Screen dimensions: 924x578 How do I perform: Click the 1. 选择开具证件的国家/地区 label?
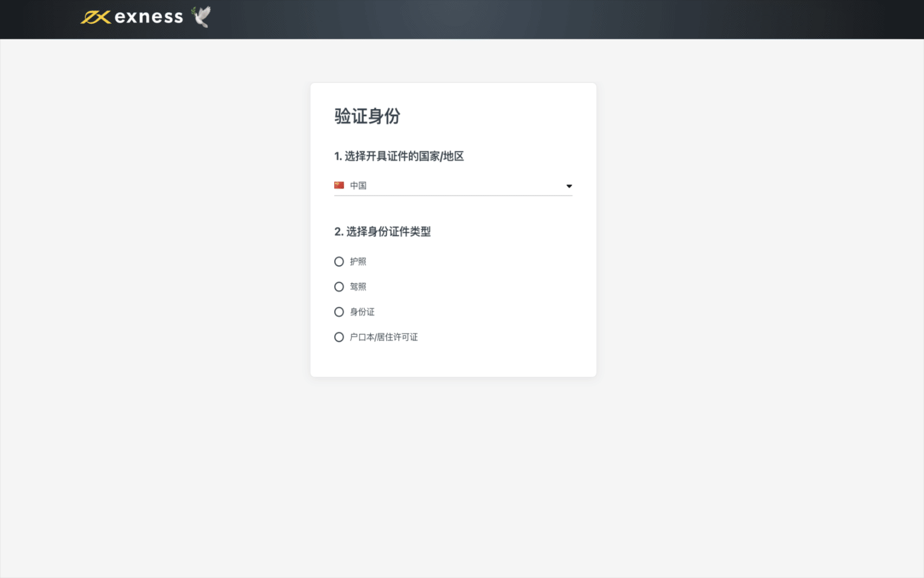click(x=399, y=156)
